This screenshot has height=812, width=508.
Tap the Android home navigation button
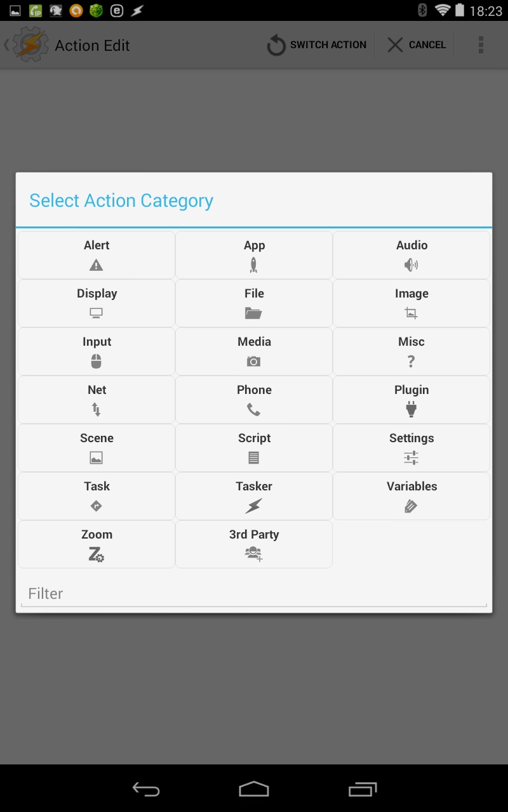[x=254, y=789]
